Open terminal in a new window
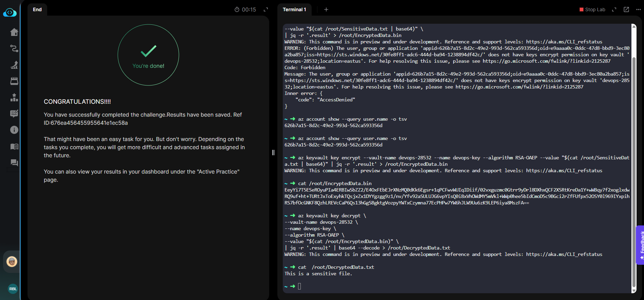644x300 pixels. tap(626, 9)
